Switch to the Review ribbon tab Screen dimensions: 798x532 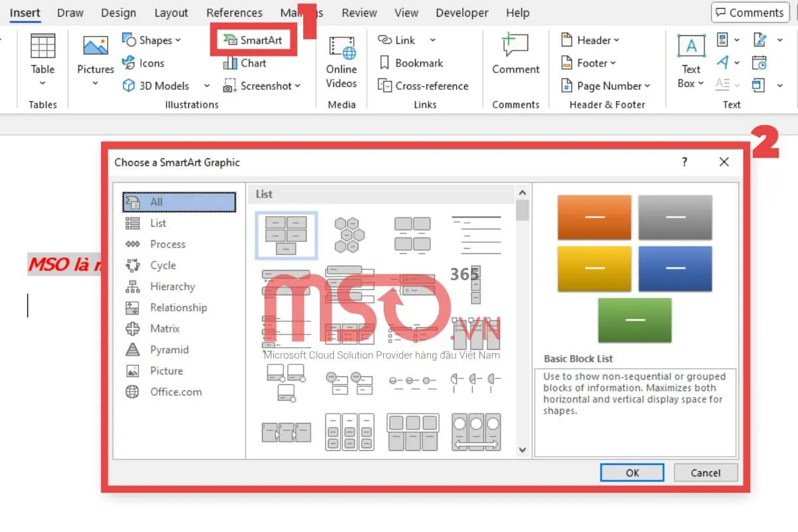358,12
